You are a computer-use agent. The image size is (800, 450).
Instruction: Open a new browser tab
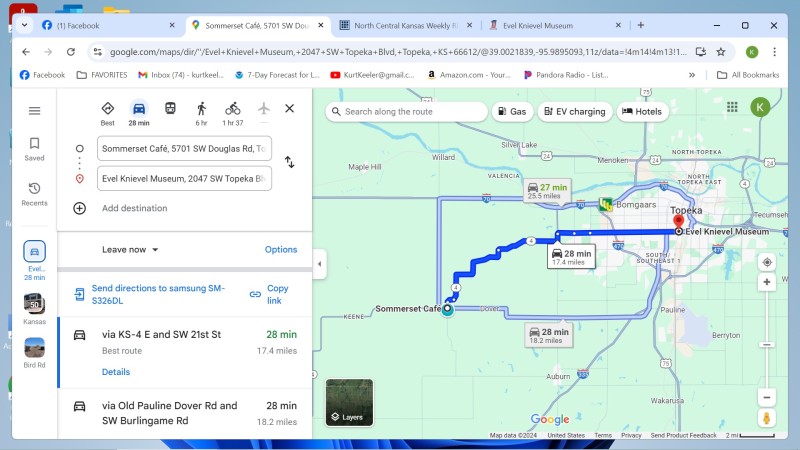(x=641, y=25)
